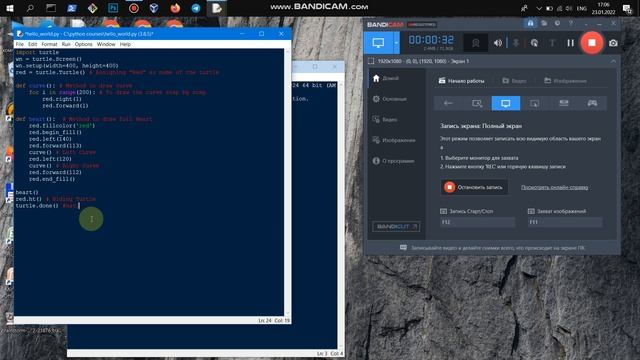Screen dimensions: 640x360
Task: Open the File menu in IDLE
Action: pos(20,44)
